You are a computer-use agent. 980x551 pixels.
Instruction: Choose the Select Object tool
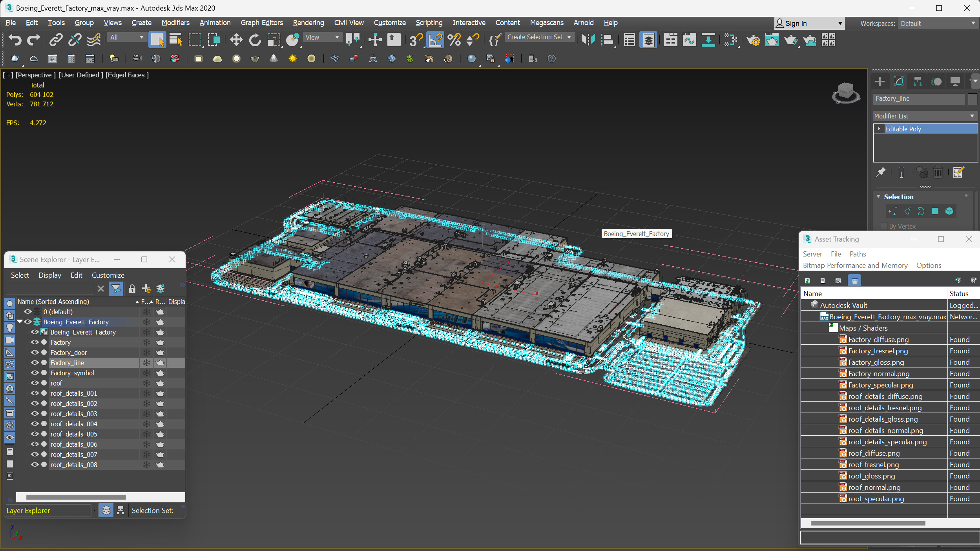[157, 40]
